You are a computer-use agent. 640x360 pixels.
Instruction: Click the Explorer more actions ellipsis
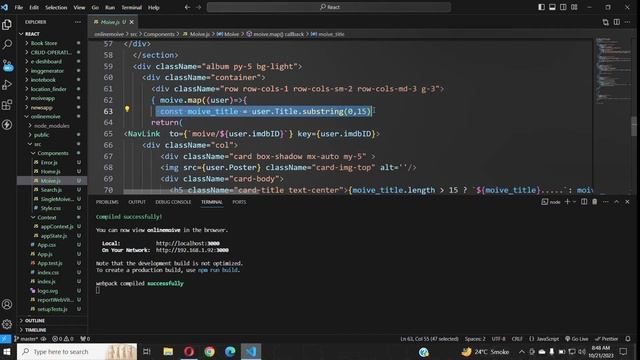(78, 22)
